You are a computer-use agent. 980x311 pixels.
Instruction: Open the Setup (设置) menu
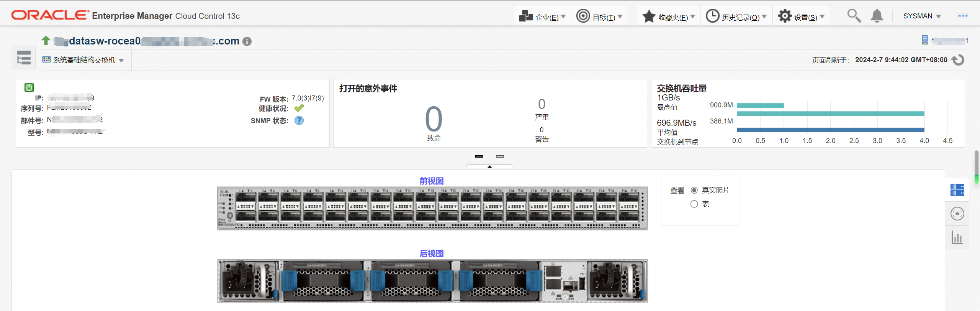[801, 16]
